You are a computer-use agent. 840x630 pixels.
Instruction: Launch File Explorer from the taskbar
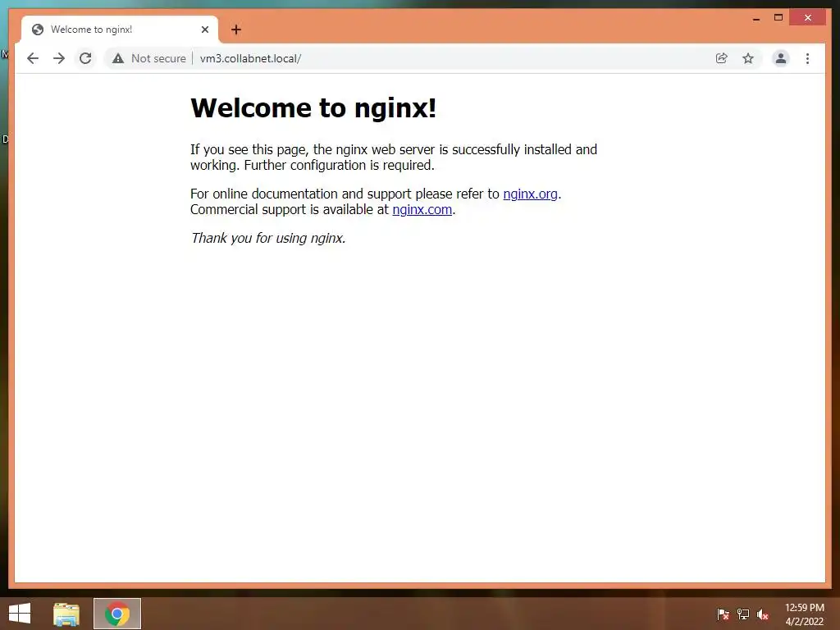[x=66, y=614]
